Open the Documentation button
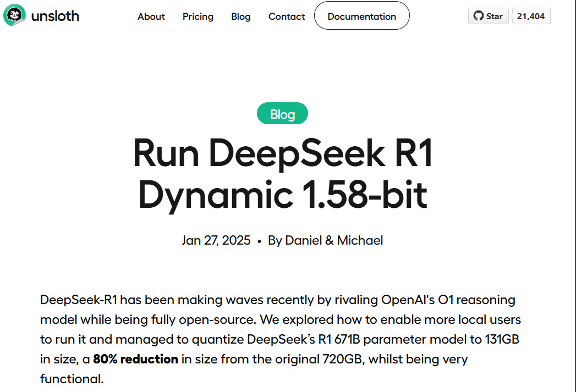 click(362, 16)
